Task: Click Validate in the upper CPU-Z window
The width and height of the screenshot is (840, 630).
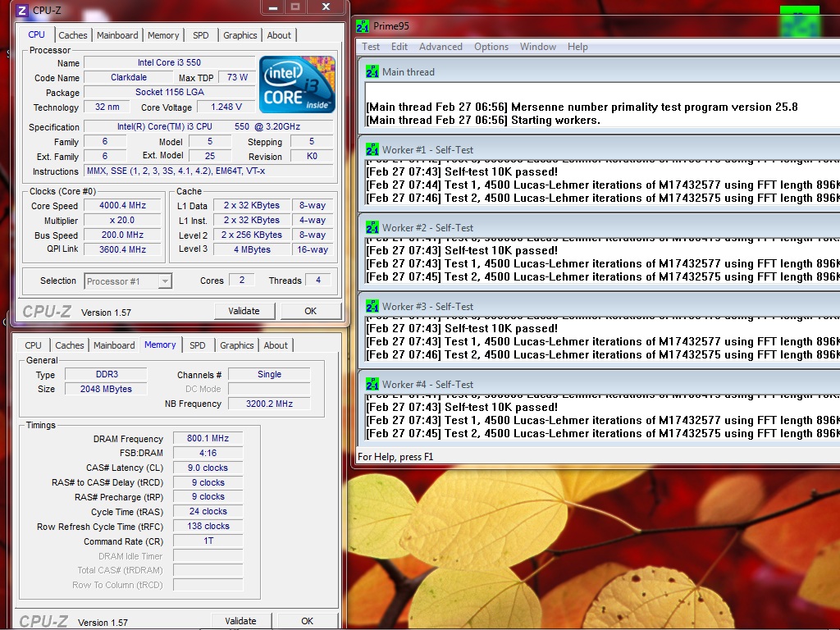Action: 244,311
